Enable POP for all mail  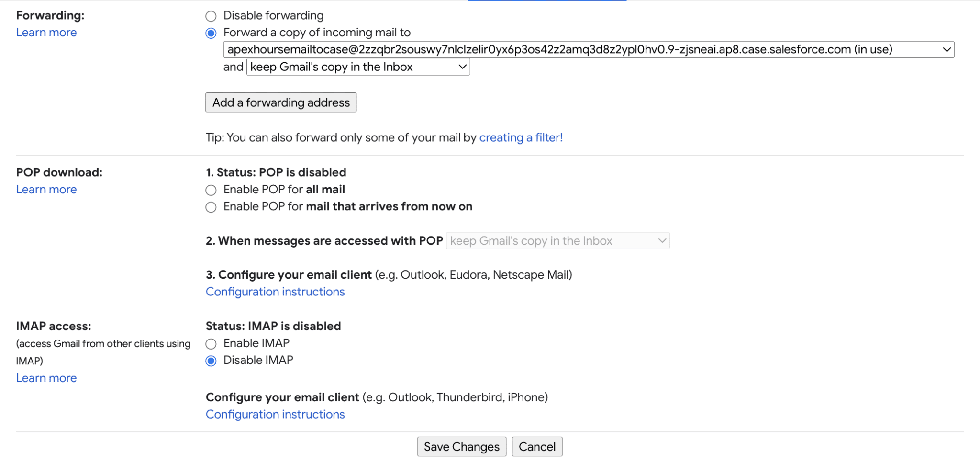211,190
